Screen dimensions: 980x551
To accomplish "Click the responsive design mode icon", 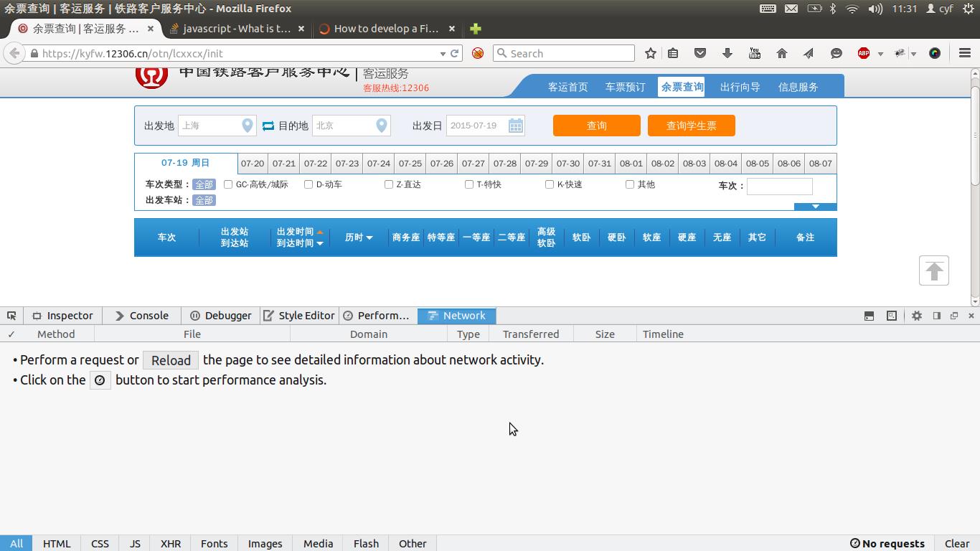I will point(892,316).
